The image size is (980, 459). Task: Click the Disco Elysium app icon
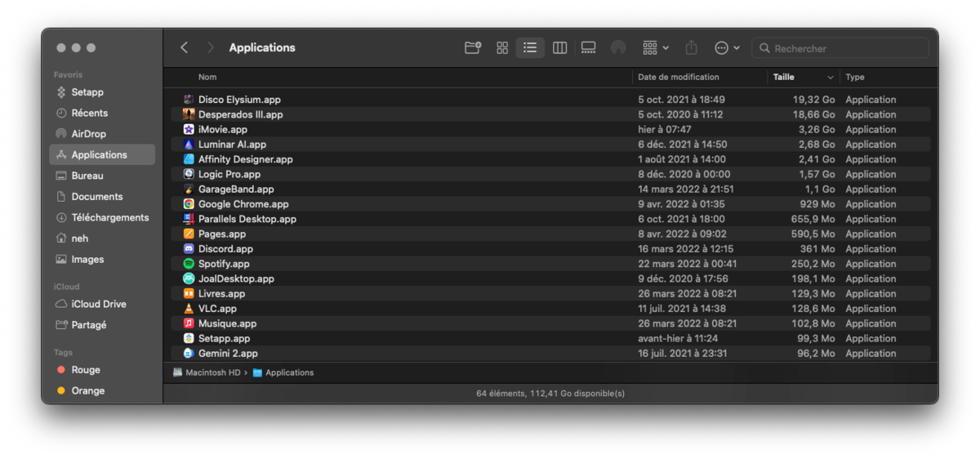click(189, 100)
